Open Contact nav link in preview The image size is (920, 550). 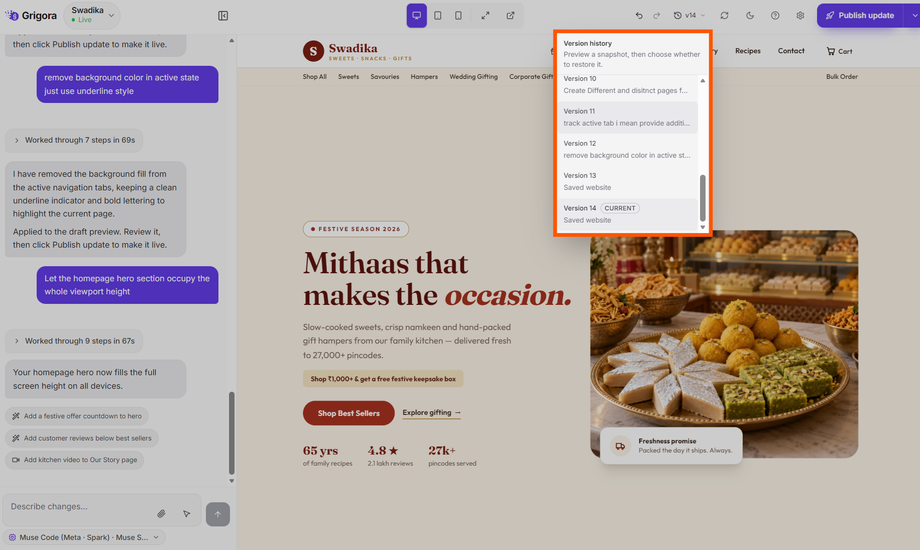click(x=791, y=51)
